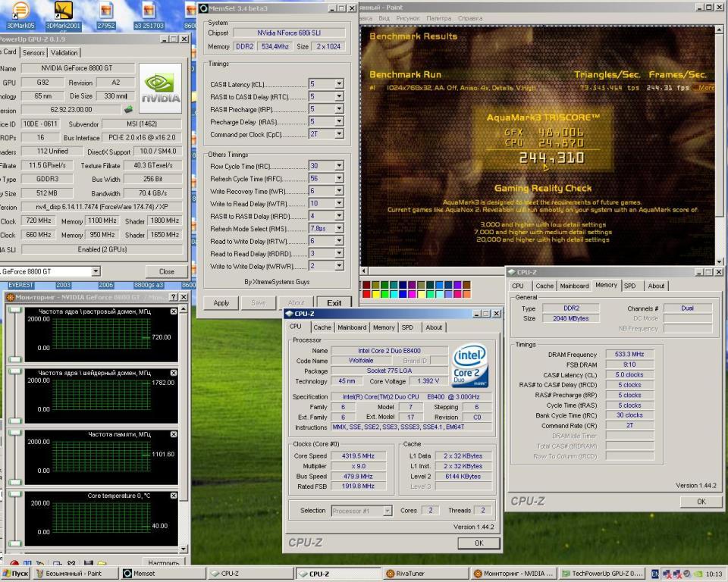This screenshot has height=582, width=728.
Task: Click the Memset title bar icon
Action: (203, 8)
